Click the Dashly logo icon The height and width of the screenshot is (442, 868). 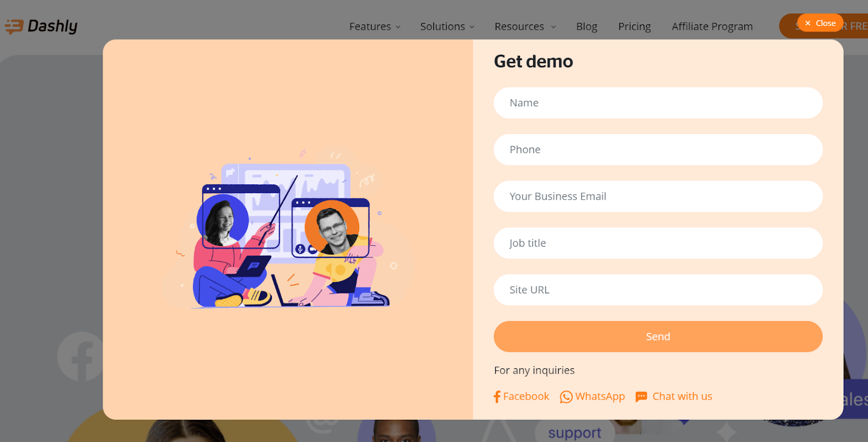tap(14, 26)
